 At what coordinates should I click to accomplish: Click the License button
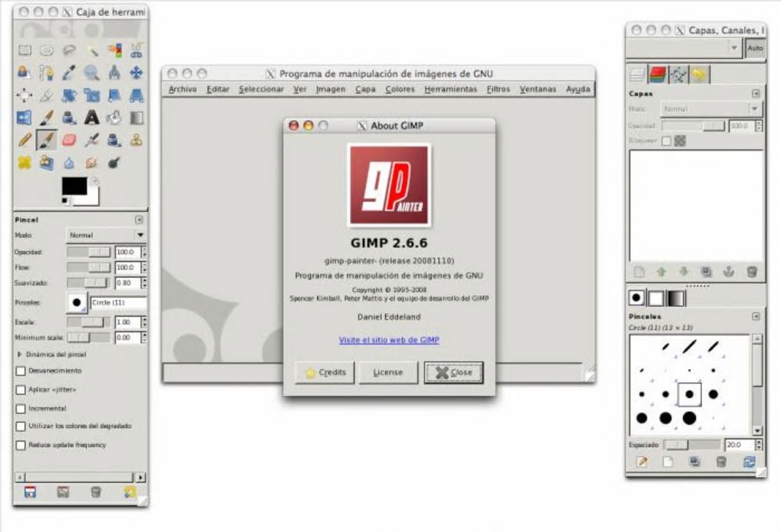click(x=388, y=373)
